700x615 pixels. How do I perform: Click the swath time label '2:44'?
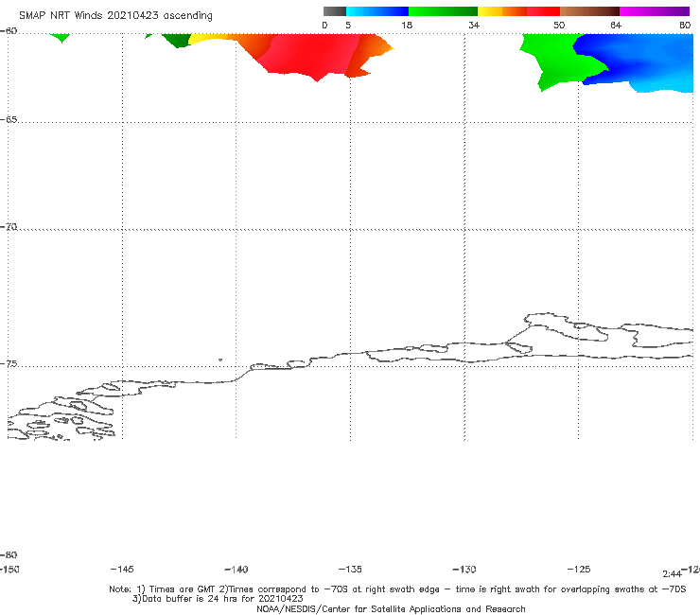(672, 574)
